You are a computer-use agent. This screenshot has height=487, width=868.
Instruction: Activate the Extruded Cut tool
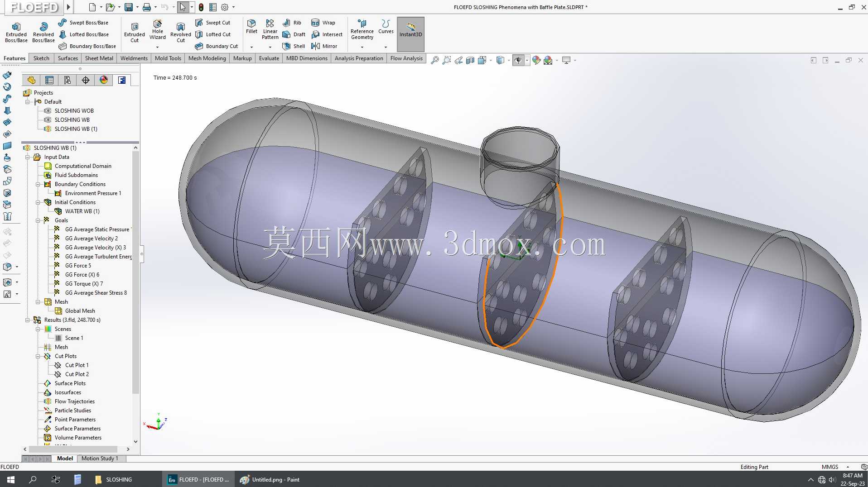pos(135,33)
